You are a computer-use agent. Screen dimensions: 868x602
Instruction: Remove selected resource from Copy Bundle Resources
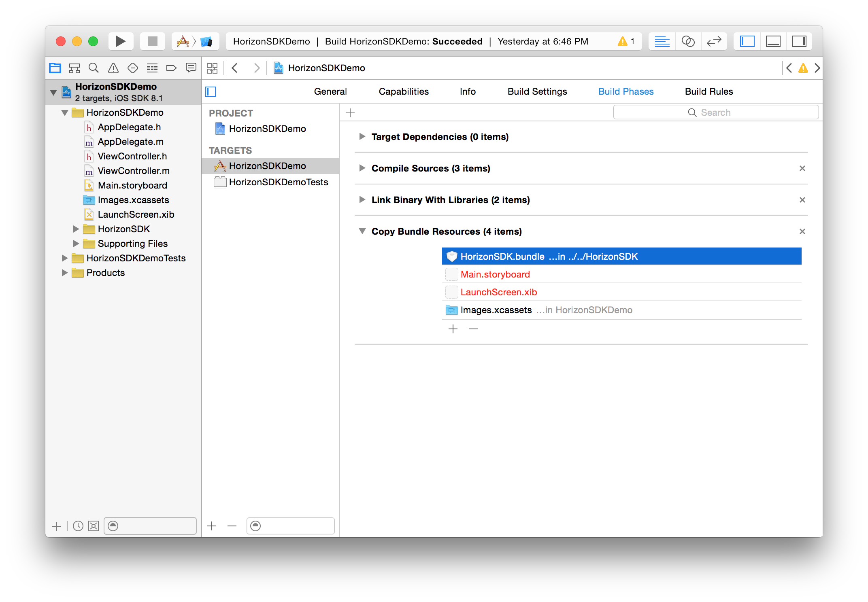[473, 329]
